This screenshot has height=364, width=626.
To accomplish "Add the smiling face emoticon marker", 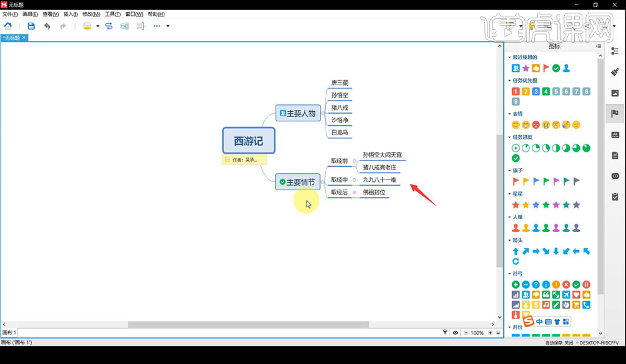I will (x=516, y=125).
